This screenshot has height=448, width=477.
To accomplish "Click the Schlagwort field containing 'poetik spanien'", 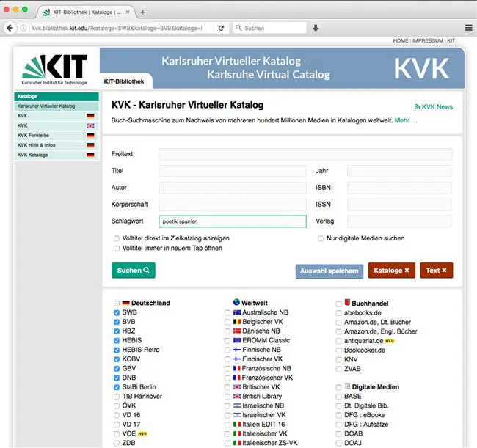I will [233, 221].
